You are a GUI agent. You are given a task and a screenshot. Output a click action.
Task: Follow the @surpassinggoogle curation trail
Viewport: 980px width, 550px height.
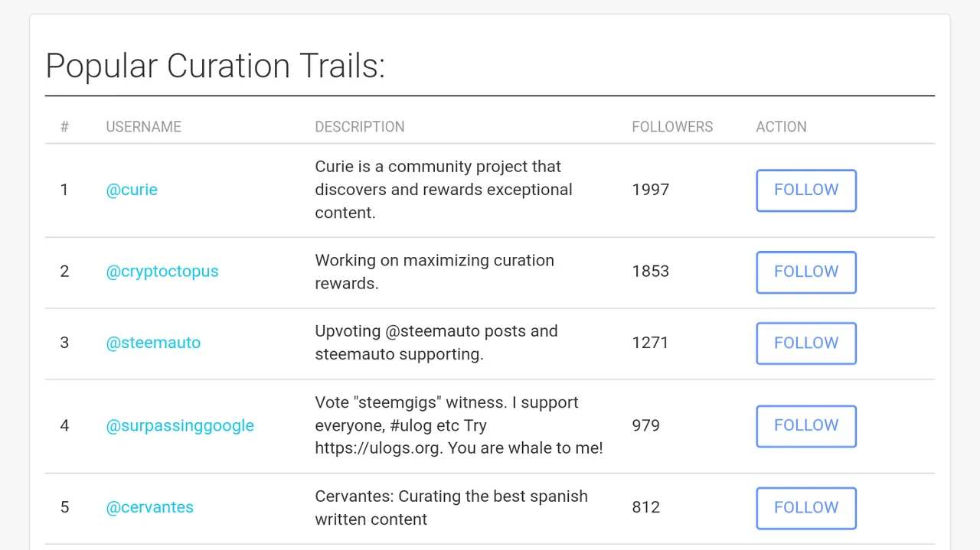pos(806,426)
